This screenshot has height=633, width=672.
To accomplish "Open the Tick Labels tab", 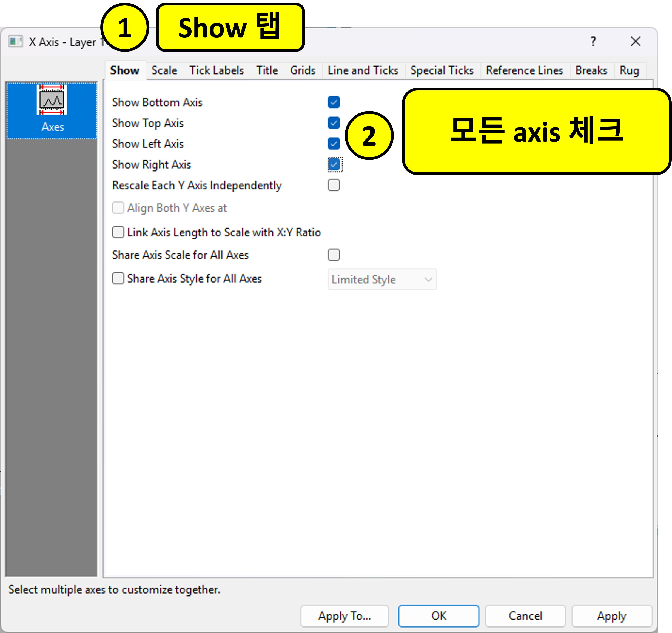I will tap(216, 70).
